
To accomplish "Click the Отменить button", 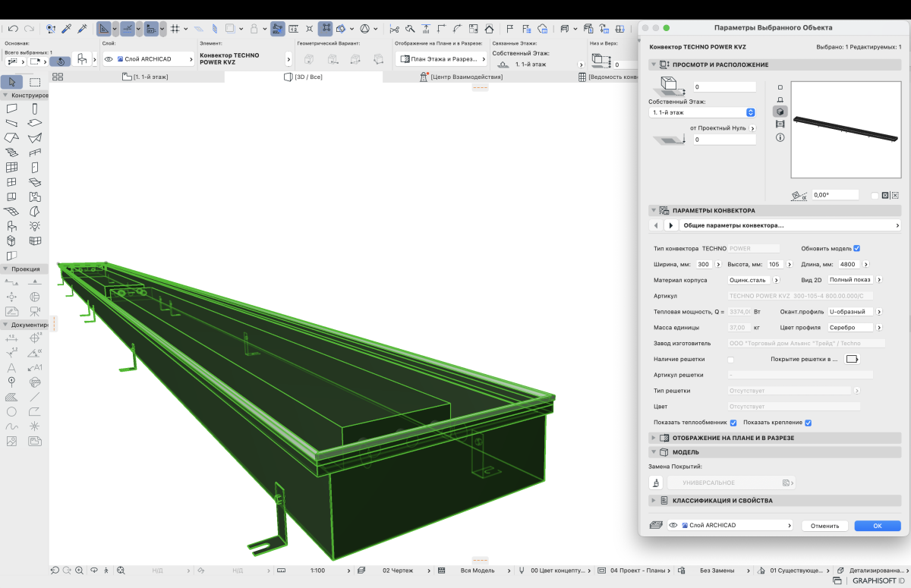I will coord(824,526).
